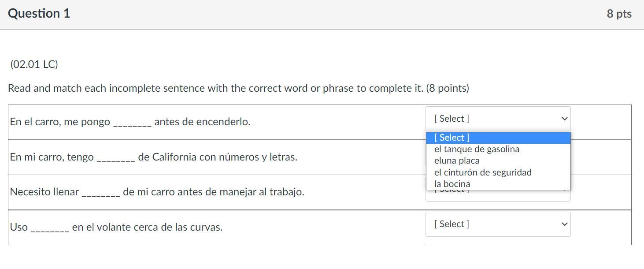The height and width of the screenshot is (269, 644).
Task: Pick the 'eluna placa' option
Action: [x=457, y=161]
